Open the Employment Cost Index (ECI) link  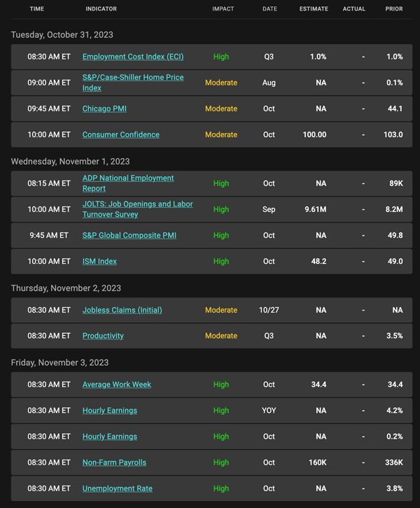[133, 57]
